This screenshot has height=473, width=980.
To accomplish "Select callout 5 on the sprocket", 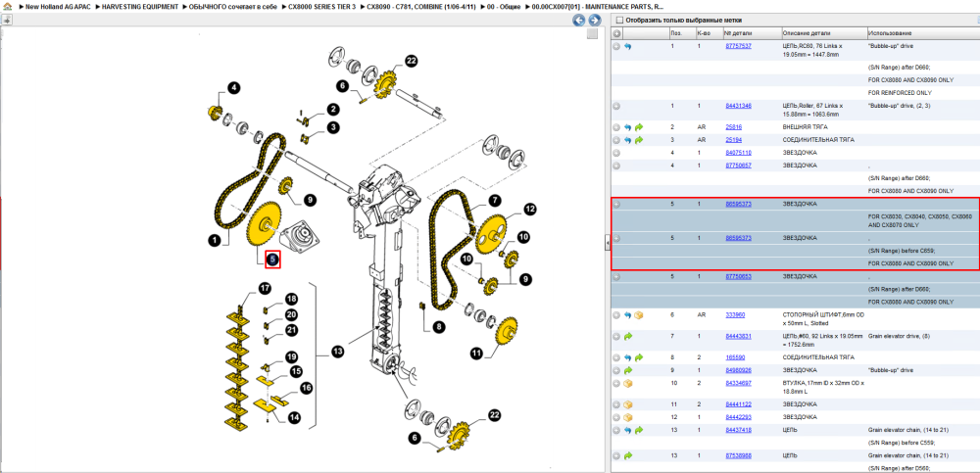I will [x=272, y=259].
